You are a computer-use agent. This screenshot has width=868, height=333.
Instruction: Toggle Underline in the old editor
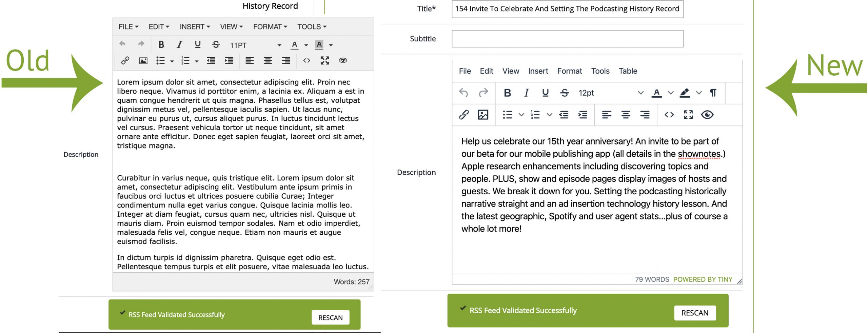(198, 44)
